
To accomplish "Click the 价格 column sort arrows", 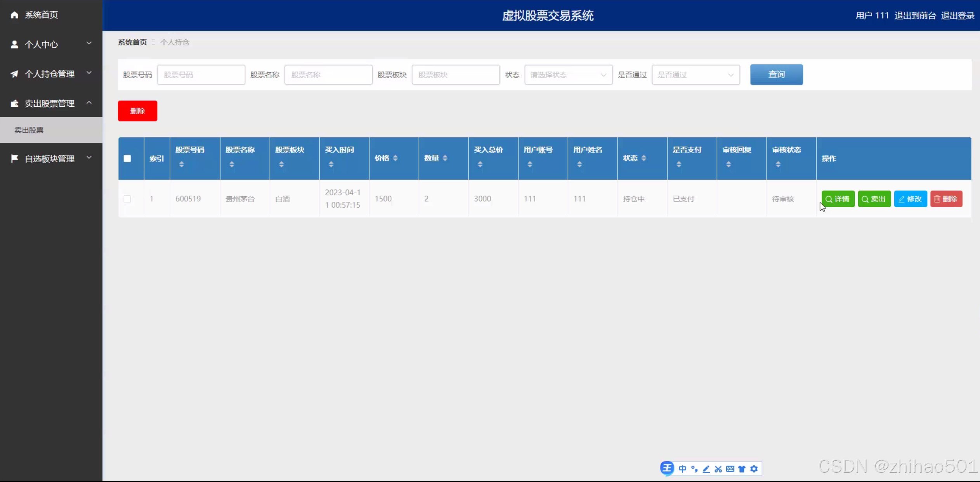I will pyautogui.click(x=395, y=158).
